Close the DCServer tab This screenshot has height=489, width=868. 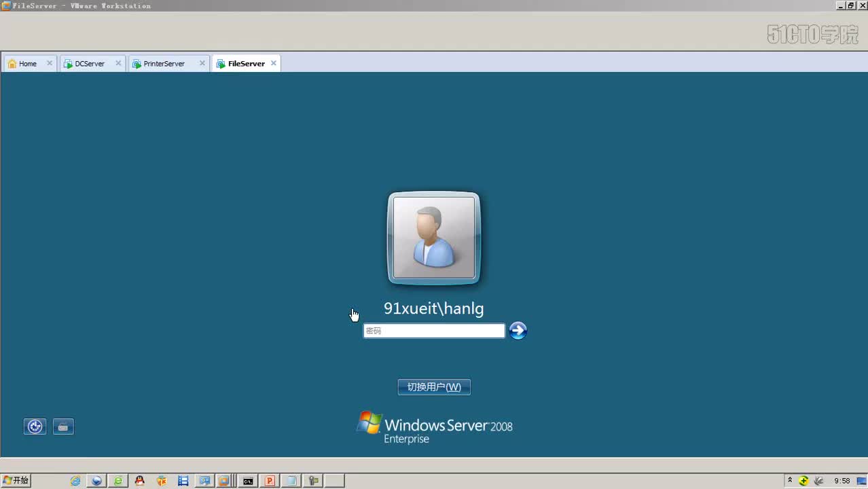(x=118, y=63)
